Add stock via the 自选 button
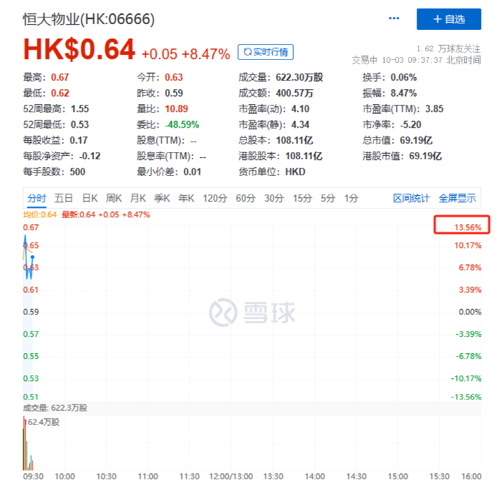 point(449,19)
